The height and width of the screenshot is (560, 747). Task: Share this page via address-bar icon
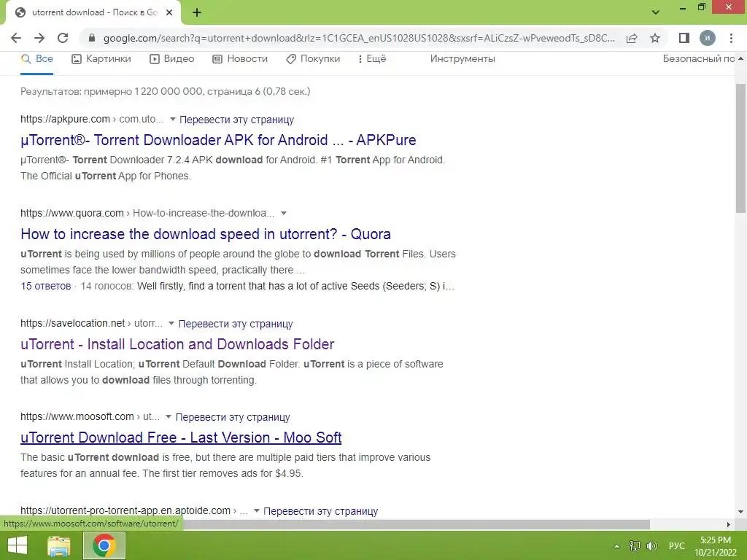tap(632, 38)
